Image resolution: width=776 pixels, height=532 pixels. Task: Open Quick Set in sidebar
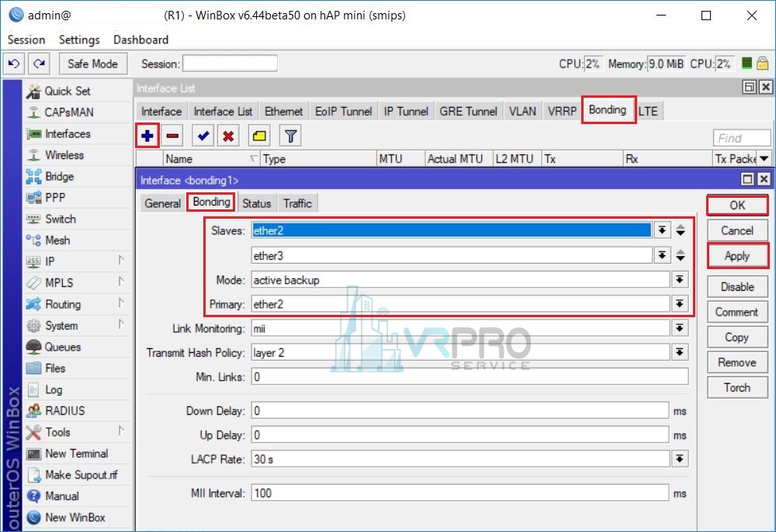tap(68, 91)
